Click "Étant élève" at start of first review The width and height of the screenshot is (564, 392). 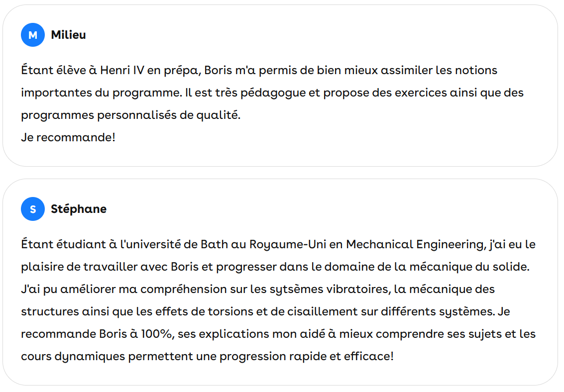[53, 70]
